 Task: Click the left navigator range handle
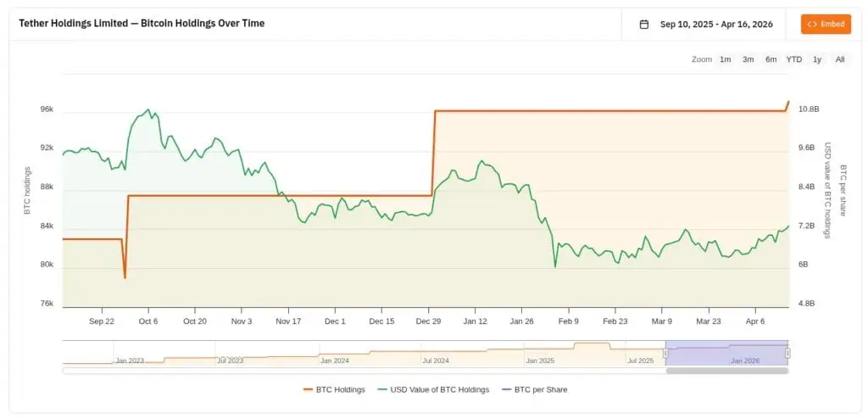click(666, 353)
